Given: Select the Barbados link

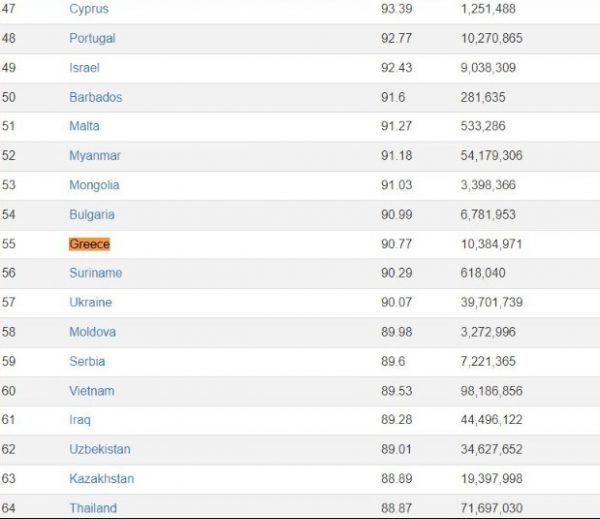Looking at the screenshot, I should coord(96,97).
